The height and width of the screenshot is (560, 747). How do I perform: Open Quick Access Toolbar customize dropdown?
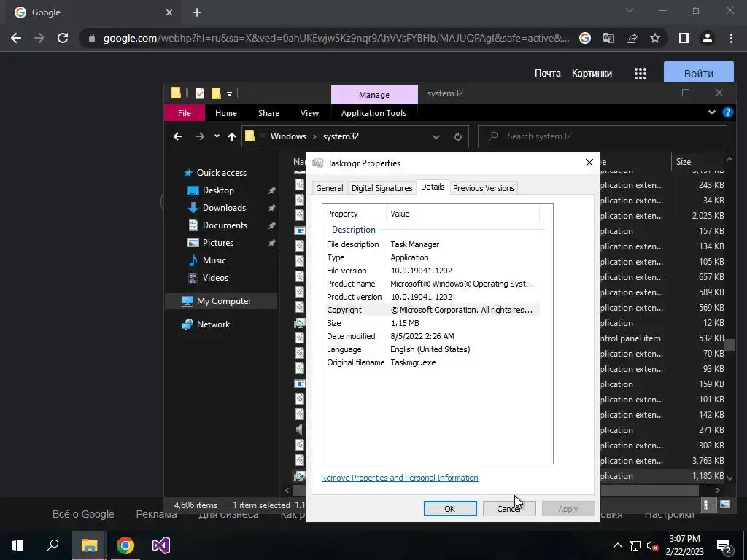229,94
